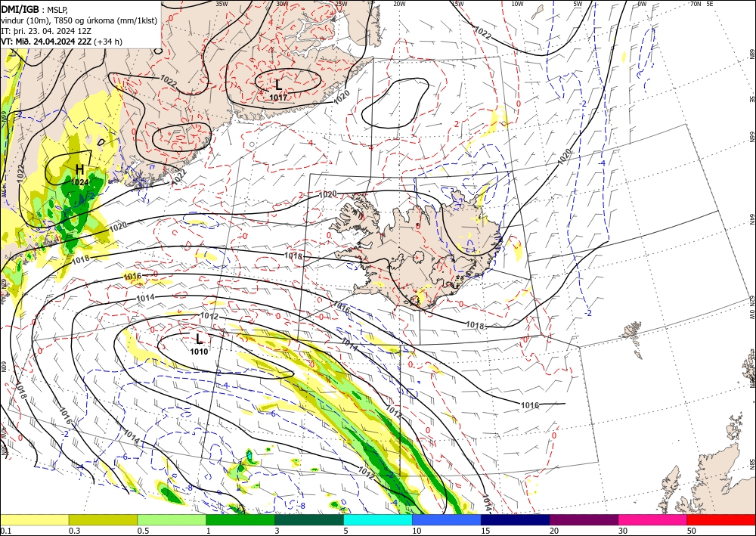Click the '70N' latitude label
This screenshot has width=756, height=536.
pyautogui.click(x=696, y=4)
